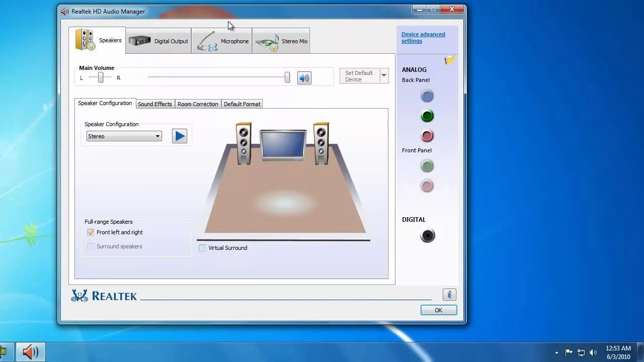The image size is (644, 362).
Task: Select the pink back panel jack
Action: 427,136
